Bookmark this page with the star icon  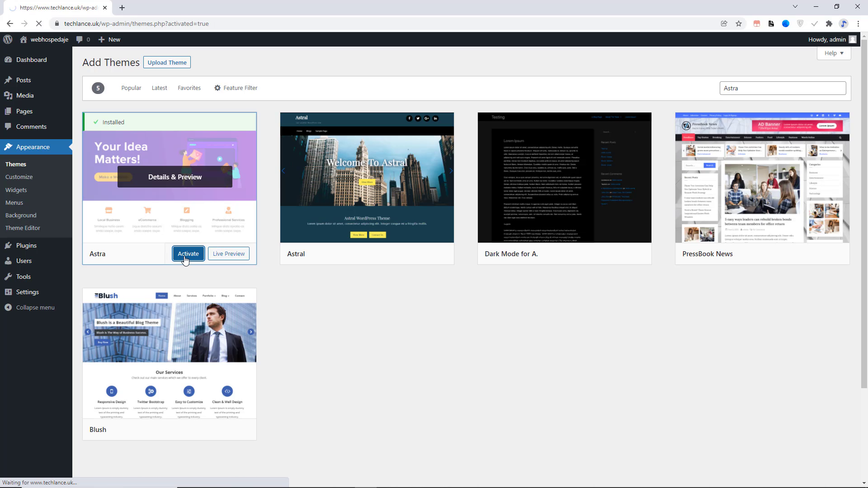tap(739, 23)
